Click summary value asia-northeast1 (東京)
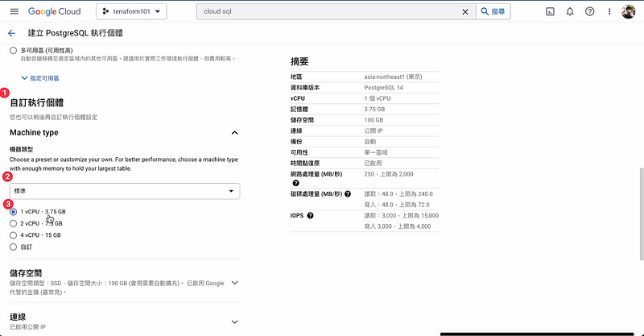Image resolution: width=644 pixels, height=336 pixels. 393,77
